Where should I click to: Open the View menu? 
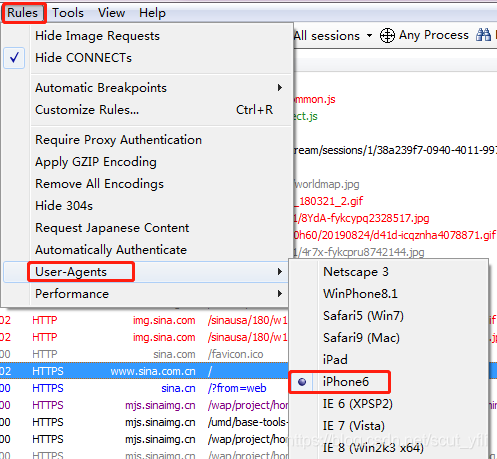(111, 13)
